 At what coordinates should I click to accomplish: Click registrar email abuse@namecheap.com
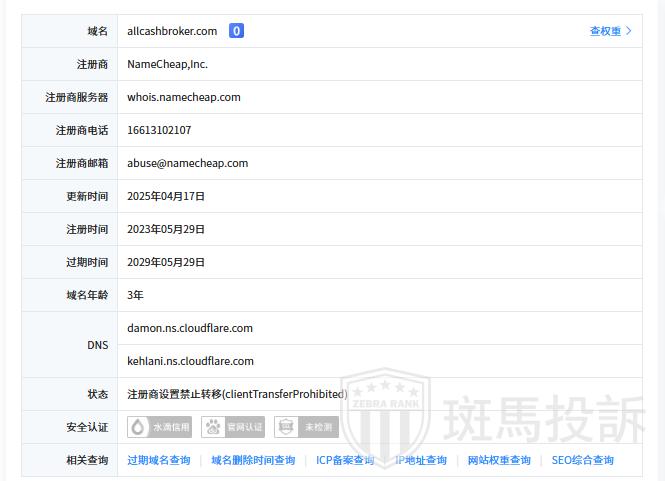pos(187,163)
